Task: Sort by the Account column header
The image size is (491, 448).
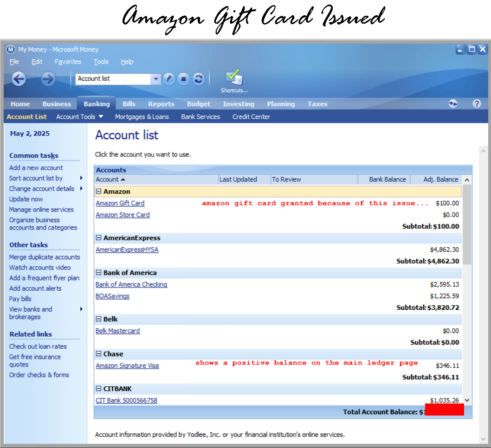Action: point(156,179)
